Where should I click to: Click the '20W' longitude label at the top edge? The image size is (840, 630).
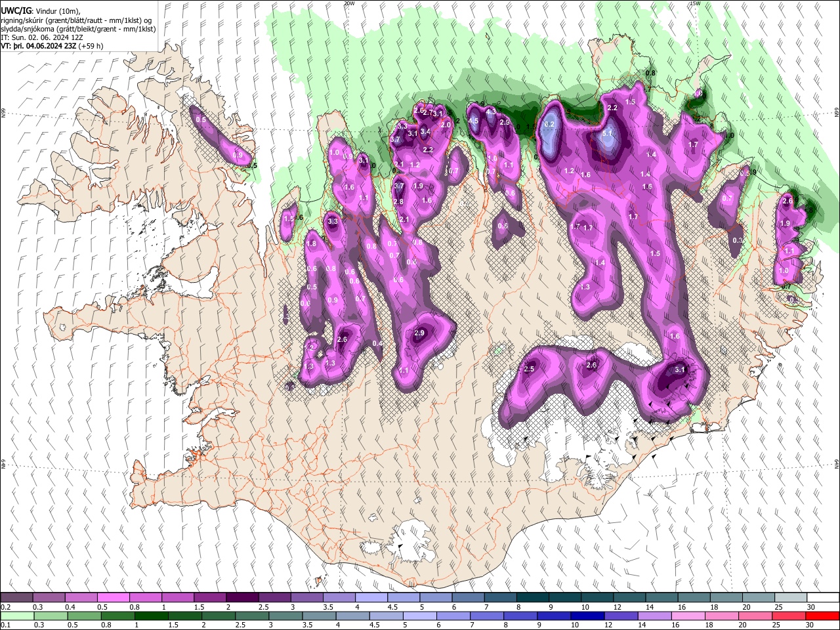(349, 3)
